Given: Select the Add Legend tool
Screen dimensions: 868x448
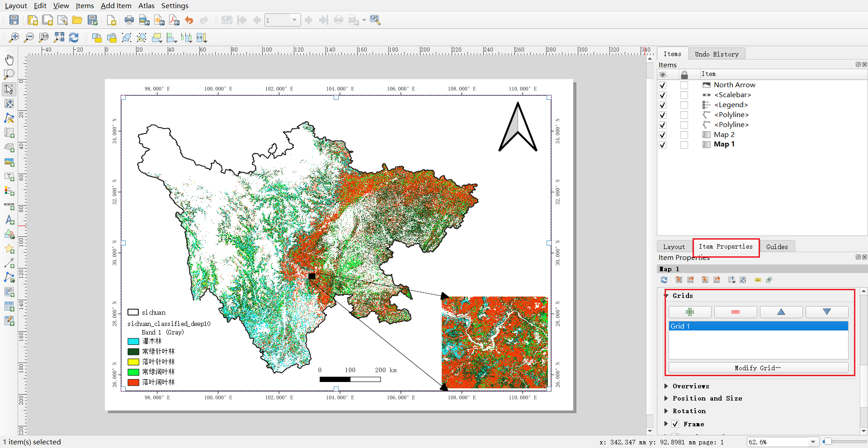Looking at the screenshot, I should pyautogui.click(x=9, y=191).
